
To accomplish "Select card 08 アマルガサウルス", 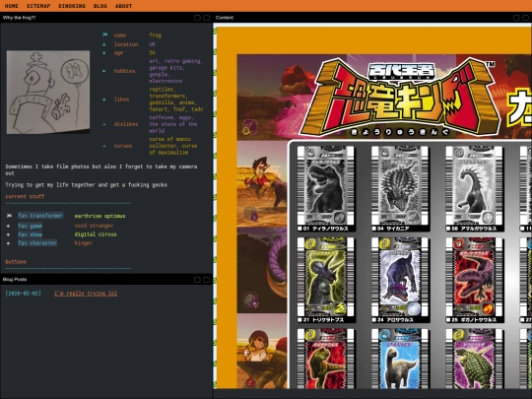I will pos(474,188).
